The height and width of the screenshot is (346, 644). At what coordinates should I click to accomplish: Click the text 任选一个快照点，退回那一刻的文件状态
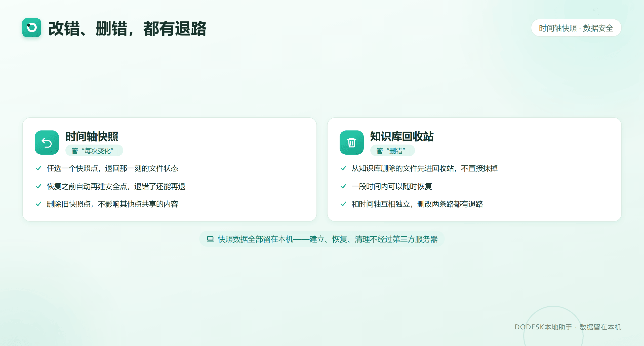(112, 168)
